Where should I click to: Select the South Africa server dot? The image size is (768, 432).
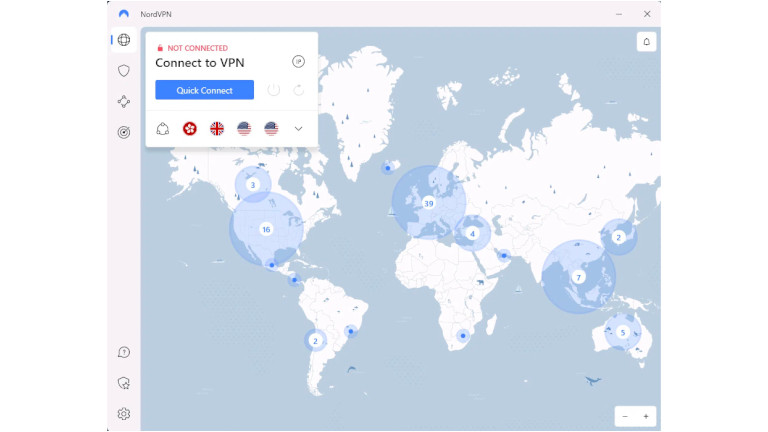coord(463,336)
